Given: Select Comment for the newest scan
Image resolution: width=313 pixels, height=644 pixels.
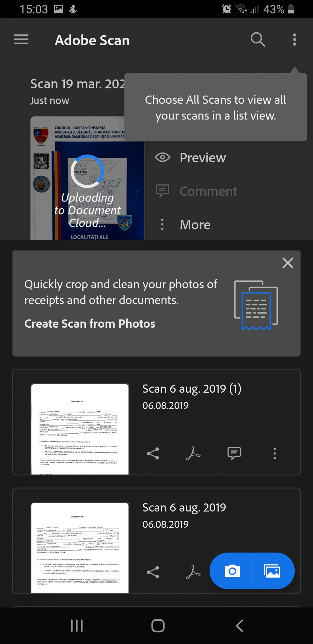Looking at the screenshot, I should pyautogui.click(x=208, y=191).
